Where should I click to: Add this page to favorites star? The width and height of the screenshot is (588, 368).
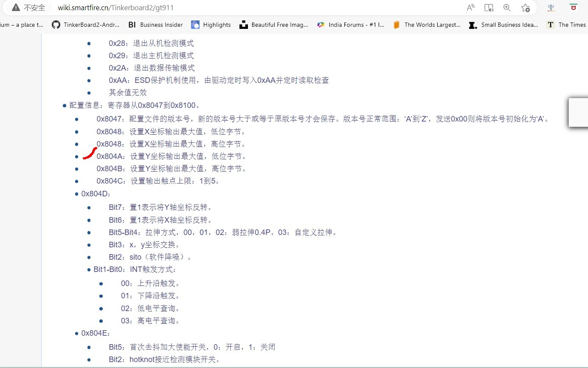click(526, 8)
